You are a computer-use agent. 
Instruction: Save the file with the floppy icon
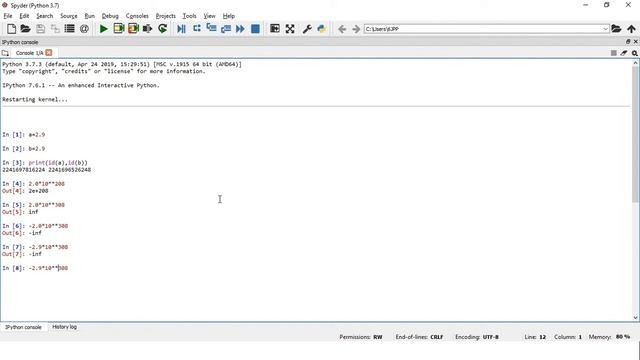[x=40, y=29]
